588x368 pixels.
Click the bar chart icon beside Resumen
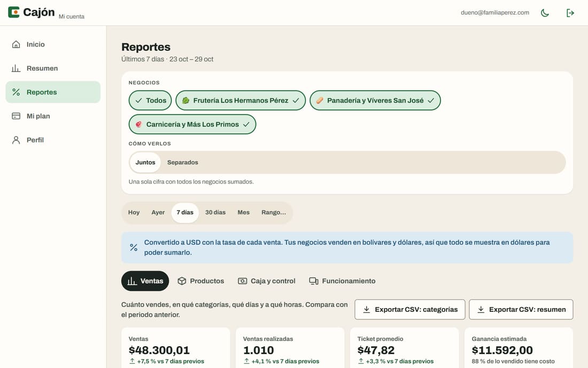pos(16,68)
